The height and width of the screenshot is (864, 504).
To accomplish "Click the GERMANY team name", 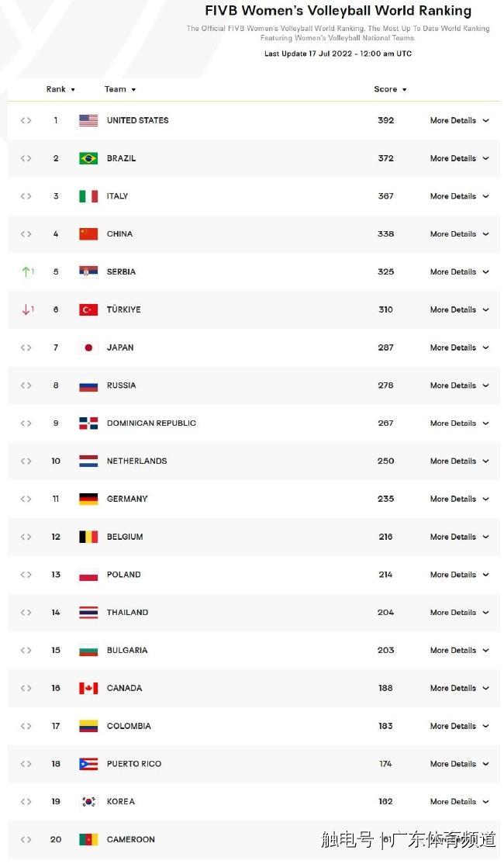I will tap(127, 499).
